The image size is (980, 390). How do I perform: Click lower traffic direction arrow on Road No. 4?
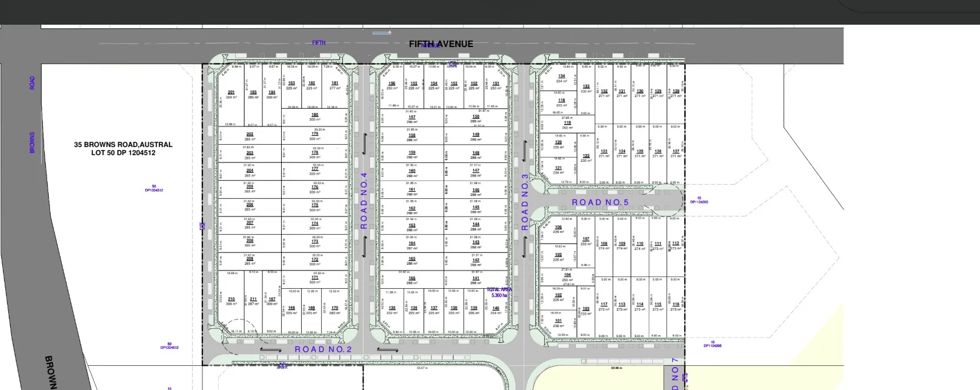pyautogui.click(x=364, y=246)
